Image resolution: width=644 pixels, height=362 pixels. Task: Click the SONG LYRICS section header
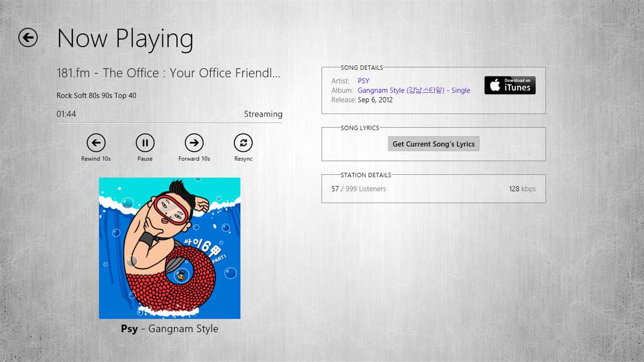click(x=360, y=128)
